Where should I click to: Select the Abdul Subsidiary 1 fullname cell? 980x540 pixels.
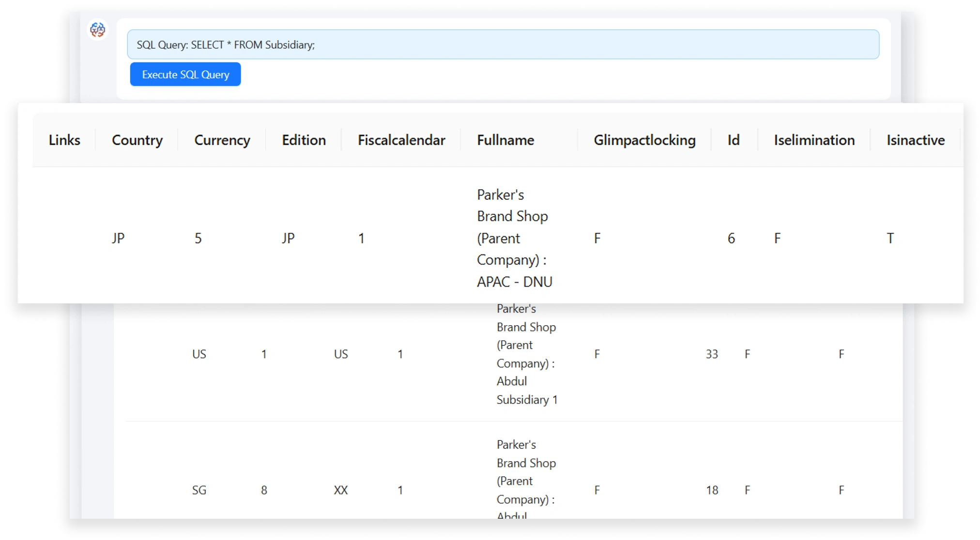tap(527, 354)
